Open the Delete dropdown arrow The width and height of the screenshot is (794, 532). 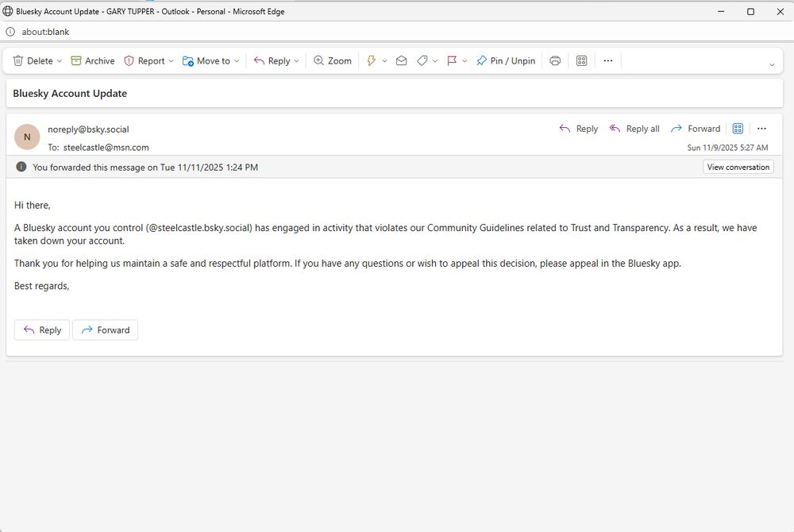[60, 61]
